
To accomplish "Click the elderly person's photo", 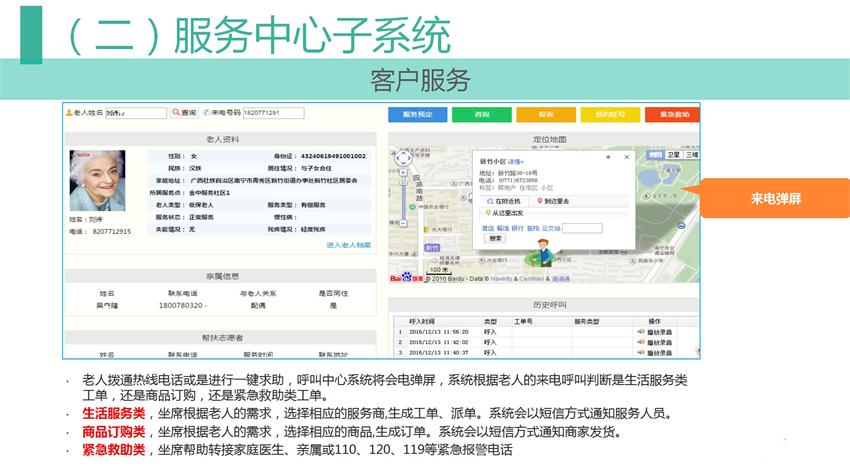I will [97, 180].
